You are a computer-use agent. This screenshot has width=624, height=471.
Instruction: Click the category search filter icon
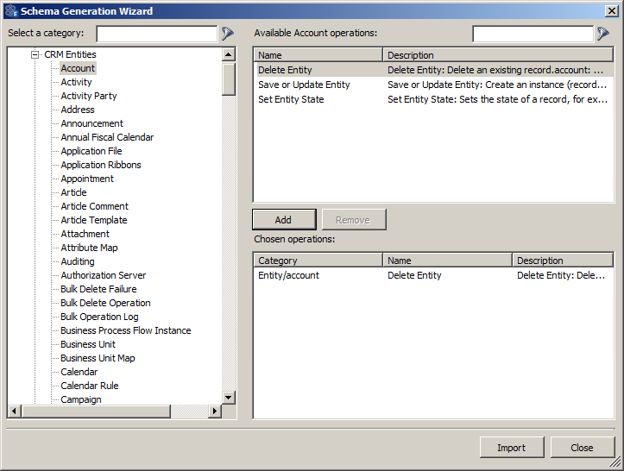pos(226,33)
